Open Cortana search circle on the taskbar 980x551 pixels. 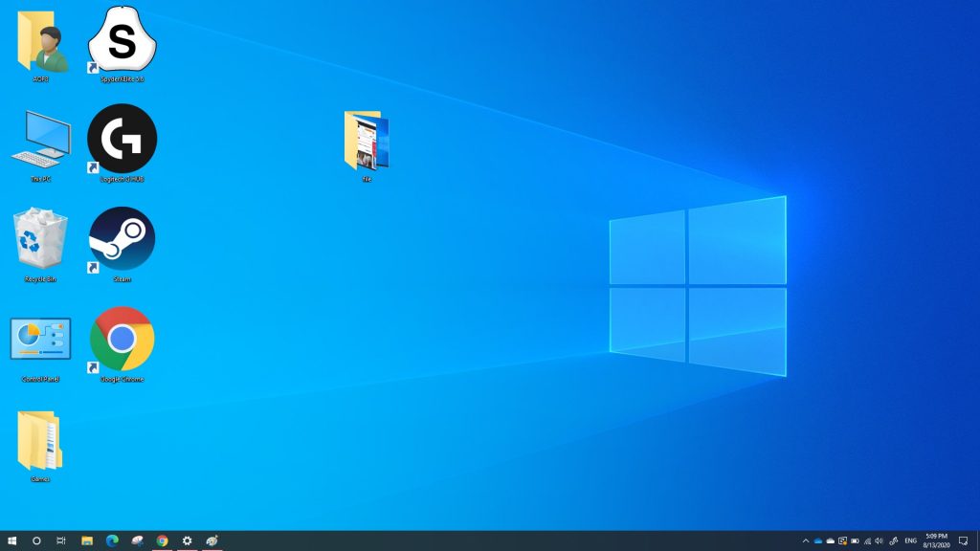coord(36,541)
